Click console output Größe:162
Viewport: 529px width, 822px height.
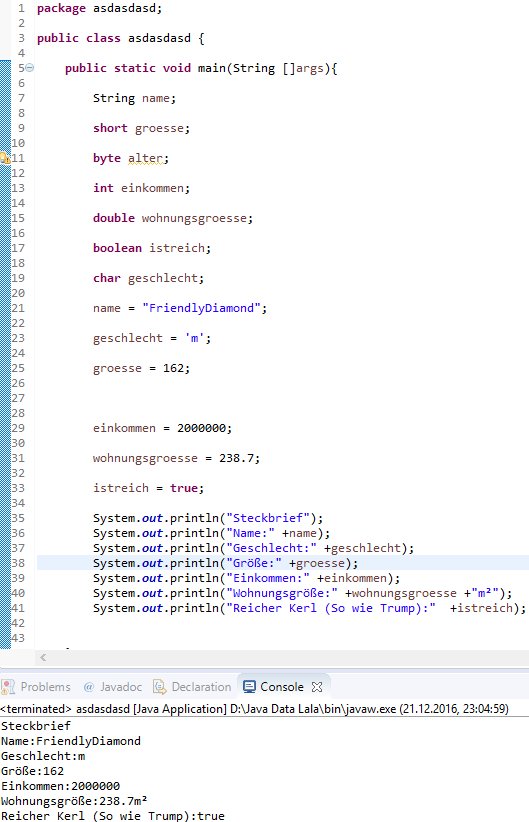coord(33,771)
